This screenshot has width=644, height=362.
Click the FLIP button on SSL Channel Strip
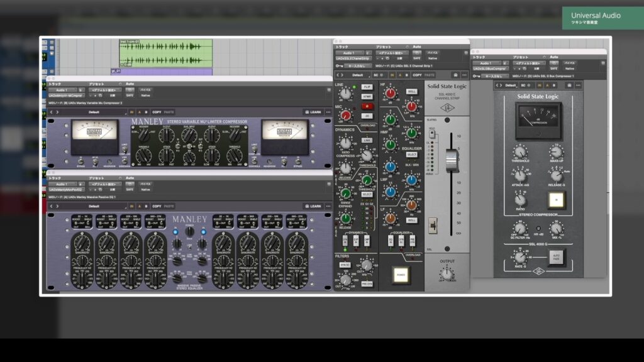(x=367, y=86)
